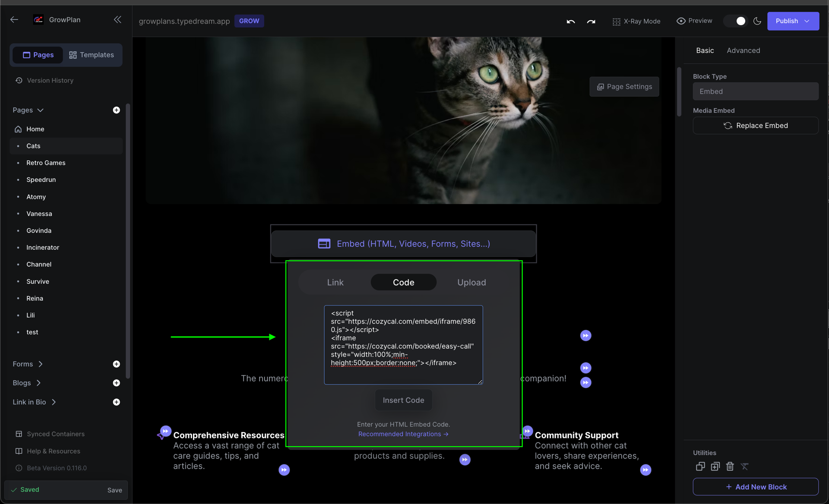This screenshot has height=504, width=829.
Task: Open the page Preview
Action: coord(694,21)
